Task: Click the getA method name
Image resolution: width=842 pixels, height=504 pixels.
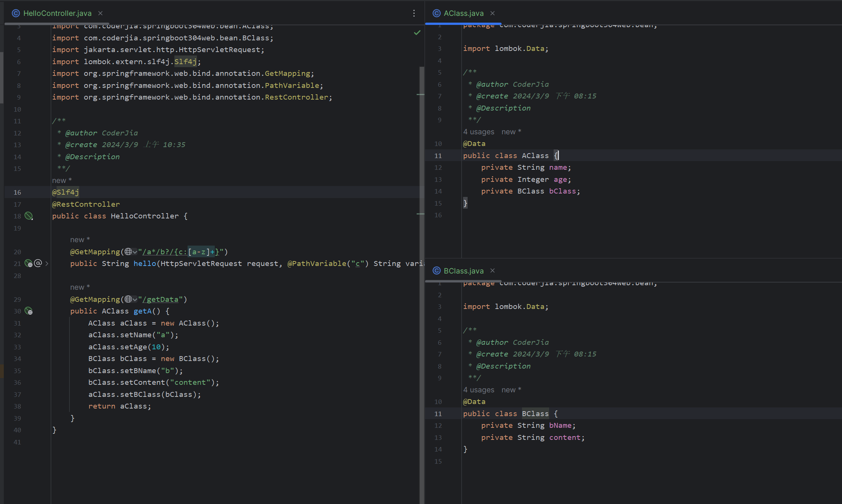Action: [x=143, y=311]
